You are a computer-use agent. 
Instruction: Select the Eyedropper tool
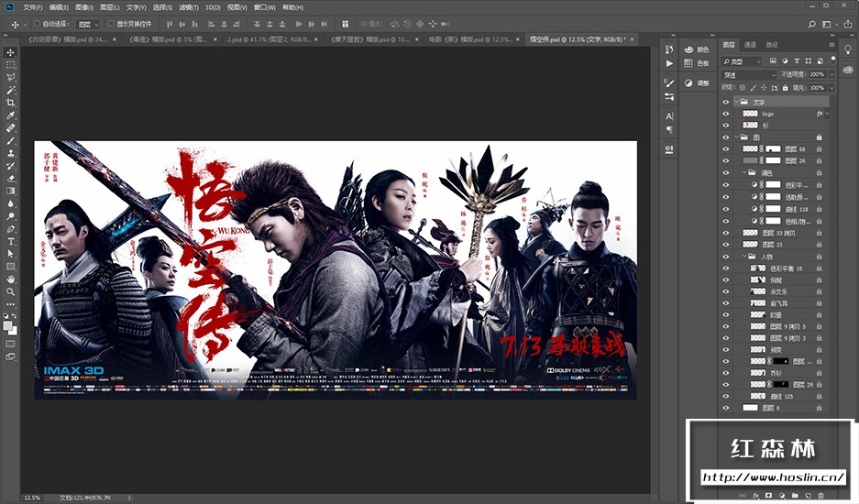coord(10,115)
